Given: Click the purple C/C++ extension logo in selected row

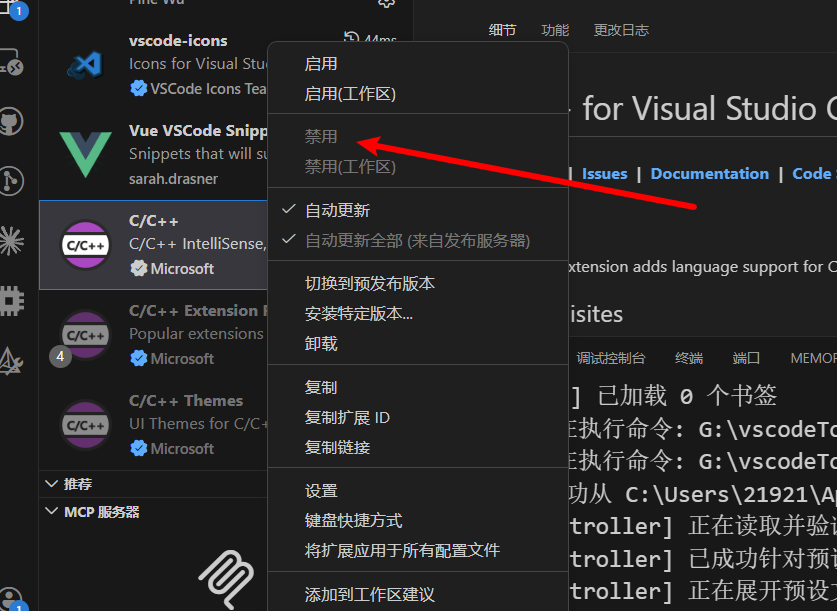Looking at the screenshot, I should [x=85, y=245].
